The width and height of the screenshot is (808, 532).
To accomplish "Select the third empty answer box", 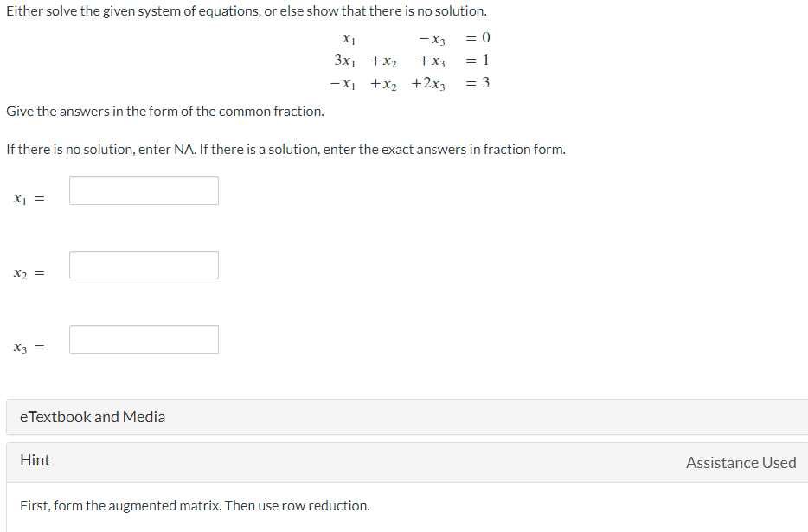I will coord(144,339).
